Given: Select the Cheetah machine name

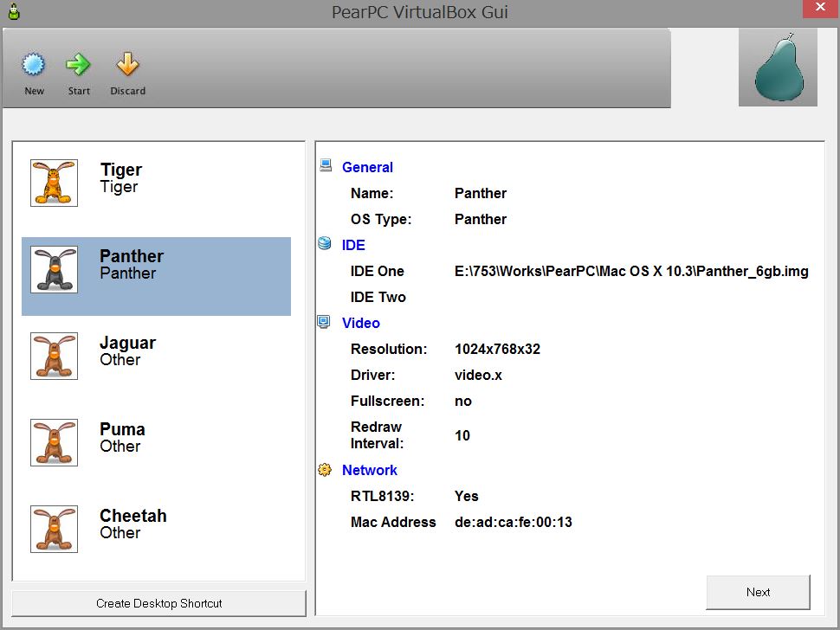Looking at the screenshot, I should 133,516.
